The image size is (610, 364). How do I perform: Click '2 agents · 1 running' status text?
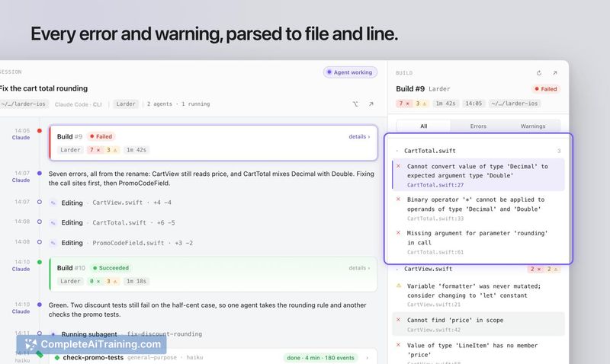point(178,104)
